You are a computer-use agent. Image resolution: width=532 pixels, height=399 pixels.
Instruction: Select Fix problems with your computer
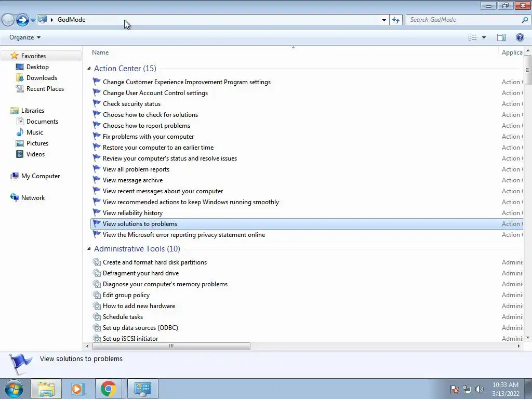(x=148, y=137)
